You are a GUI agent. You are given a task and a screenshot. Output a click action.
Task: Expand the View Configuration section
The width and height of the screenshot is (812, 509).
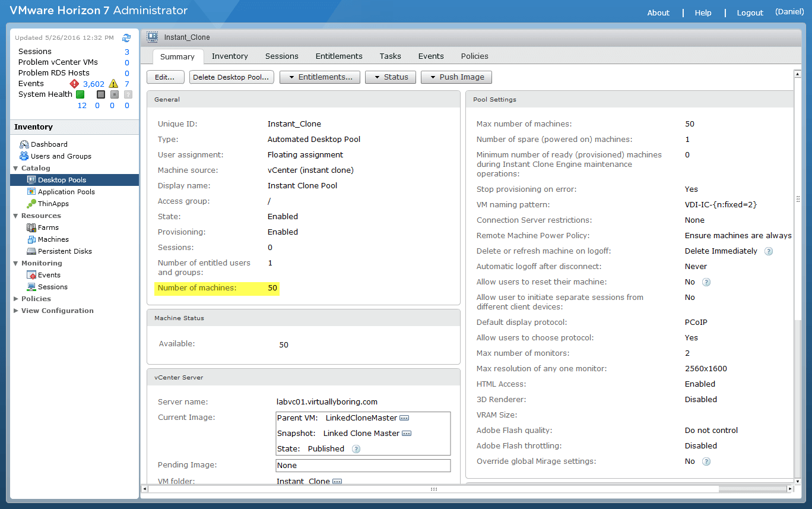[16, 311]
